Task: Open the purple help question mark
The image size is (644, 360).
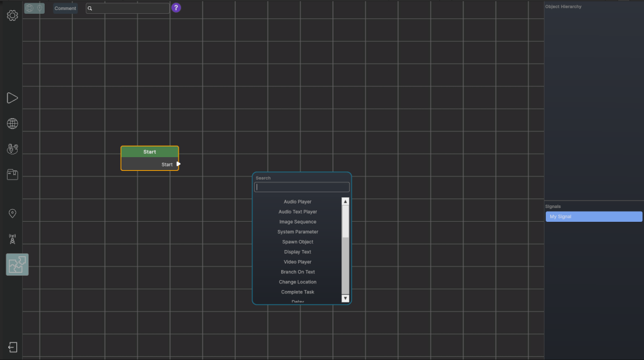Action: click(176, 8)
